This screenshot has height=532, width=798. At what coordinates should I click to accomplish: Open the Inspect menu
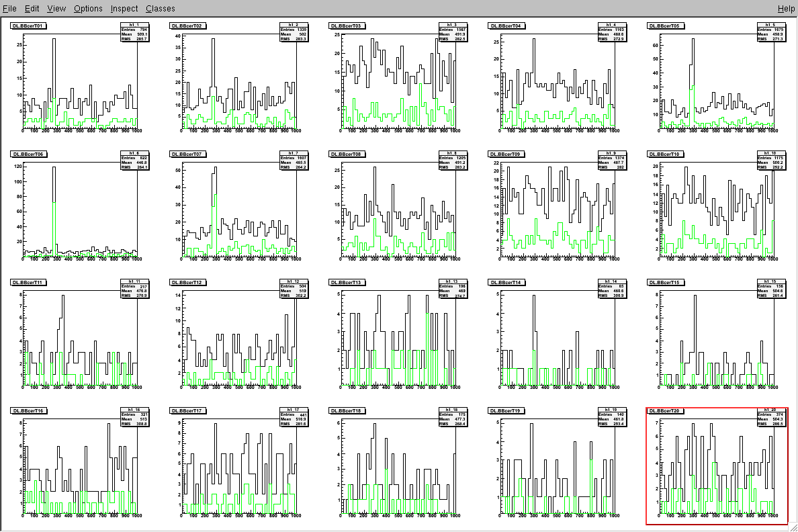point(124,8)
